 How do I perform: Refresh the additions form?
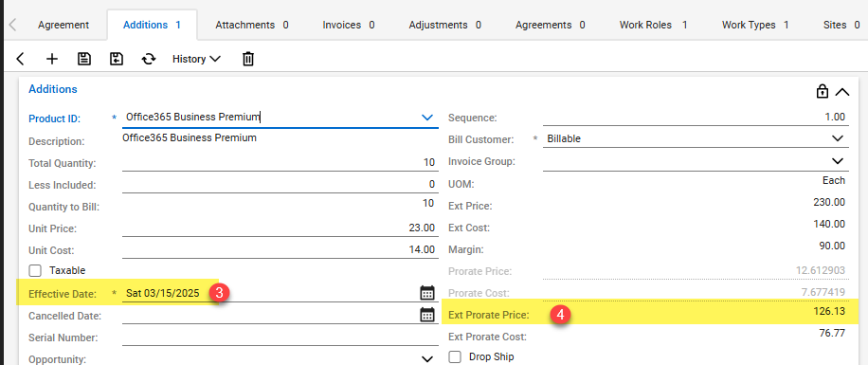pos(149,59)
